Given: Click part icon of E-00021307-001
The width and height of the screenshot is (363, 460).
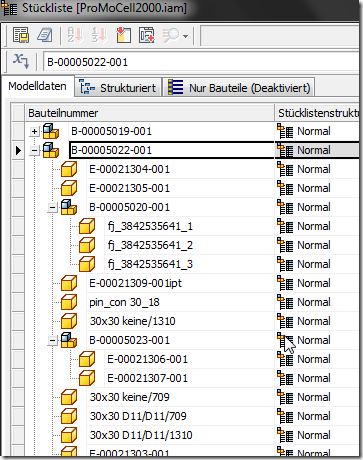Looking at the screenshot, I should click(x=87, y=378).
